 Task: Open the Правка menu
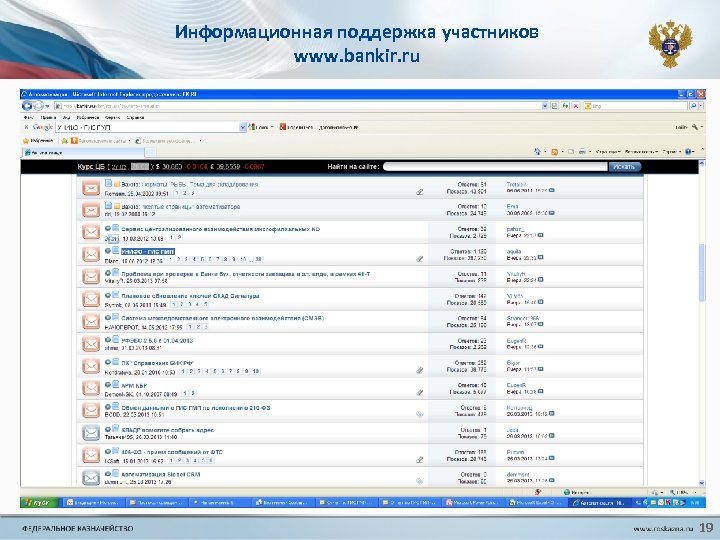48,118
